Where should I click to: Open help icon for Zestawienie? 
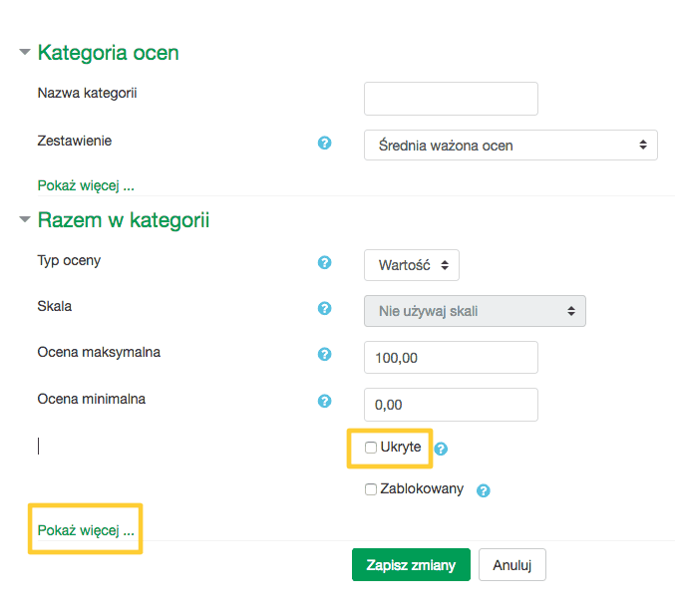click(324, 143)
